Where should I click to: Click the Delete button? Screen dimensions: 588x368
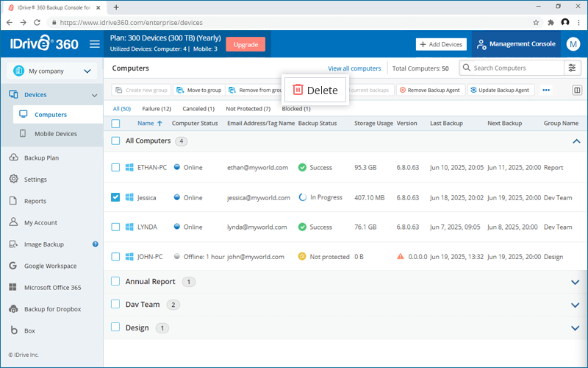click(315, 90)
